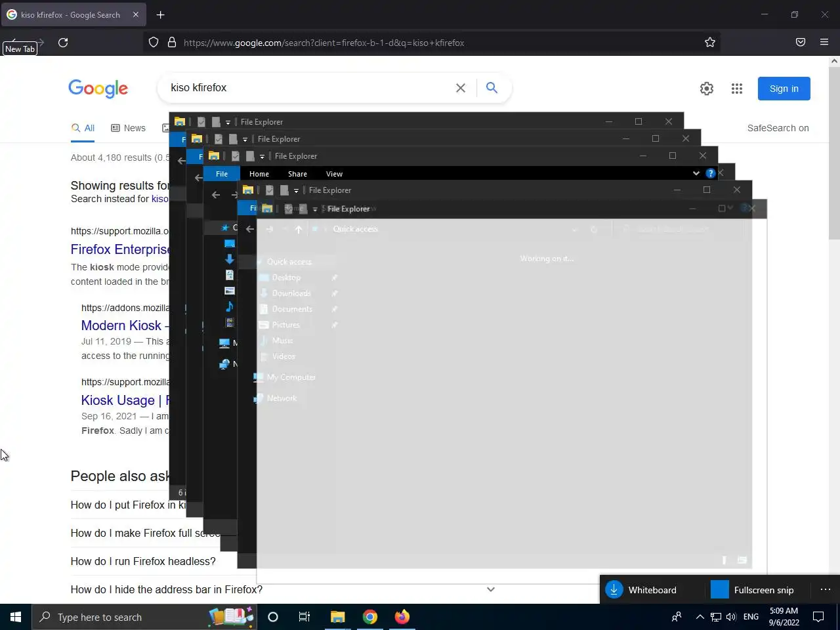Expand 'How do I hide the address bar' question
The image size is (840, 630).
point(490,589)
